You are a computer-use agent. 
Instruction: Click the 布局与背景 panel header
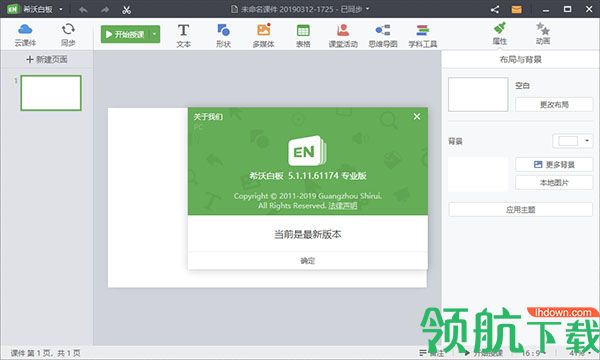coord(520,59)
